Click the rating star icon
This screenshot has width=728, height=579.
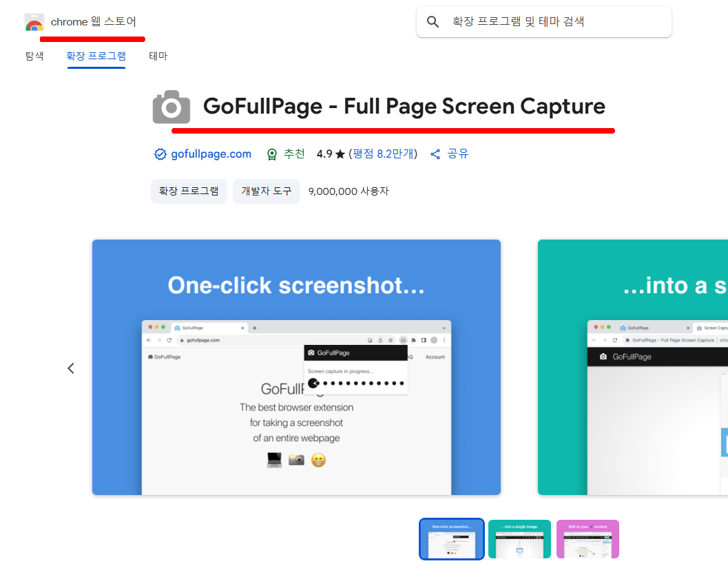[340, 154]
